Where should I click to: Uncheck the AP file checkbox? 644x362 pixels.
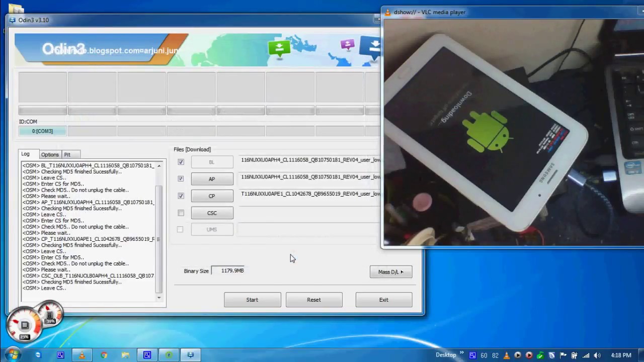coord(181,178)
